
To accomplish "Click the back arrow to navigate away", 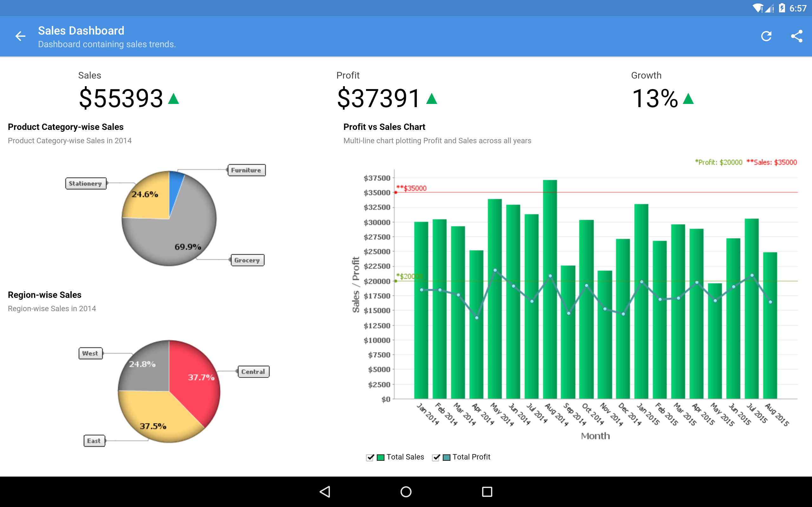I will pyautogui.click(x=21, y=37).
